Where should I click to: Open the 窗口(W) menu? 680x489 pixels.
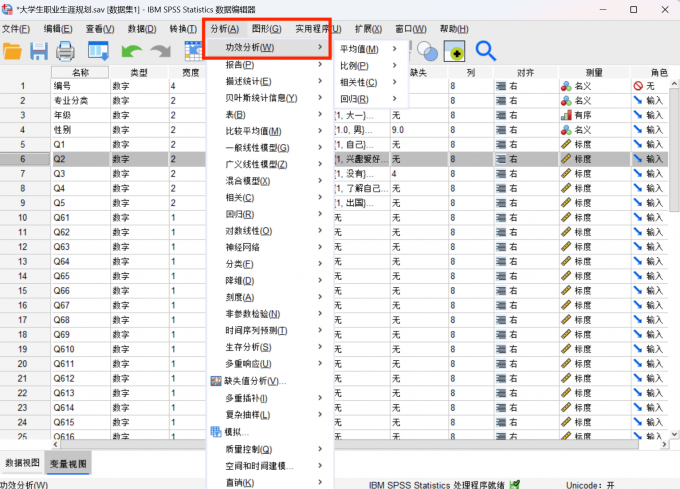(411, 29)
